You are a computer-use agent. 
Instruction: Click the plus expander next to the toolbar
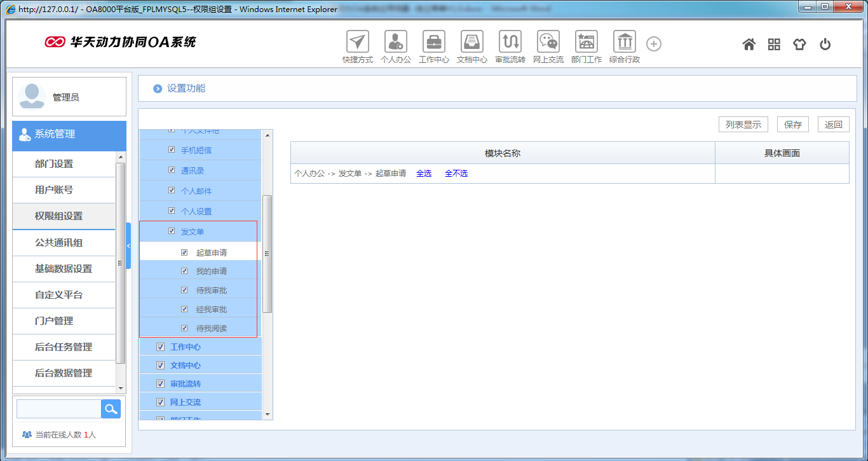(x=653, y=43)
